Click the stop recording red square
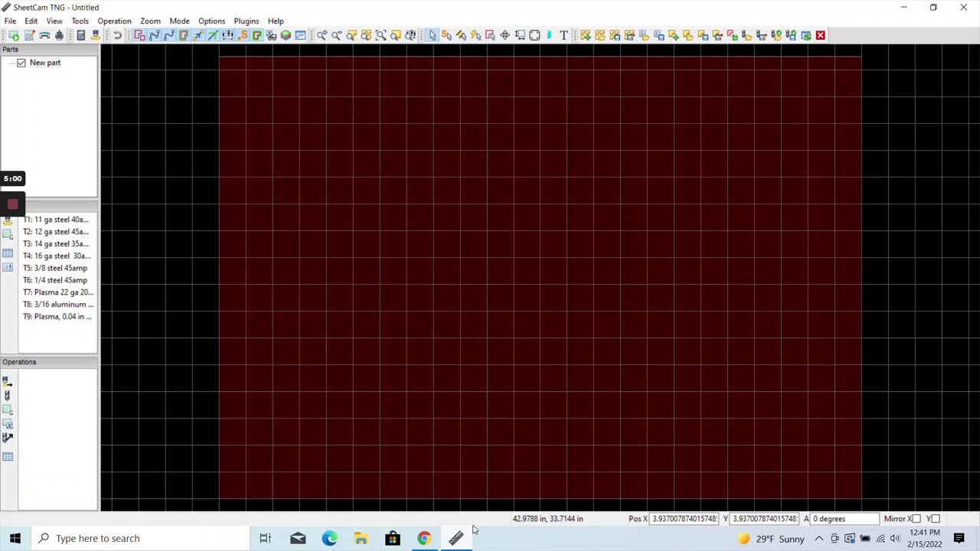 (x=12, y=204)
